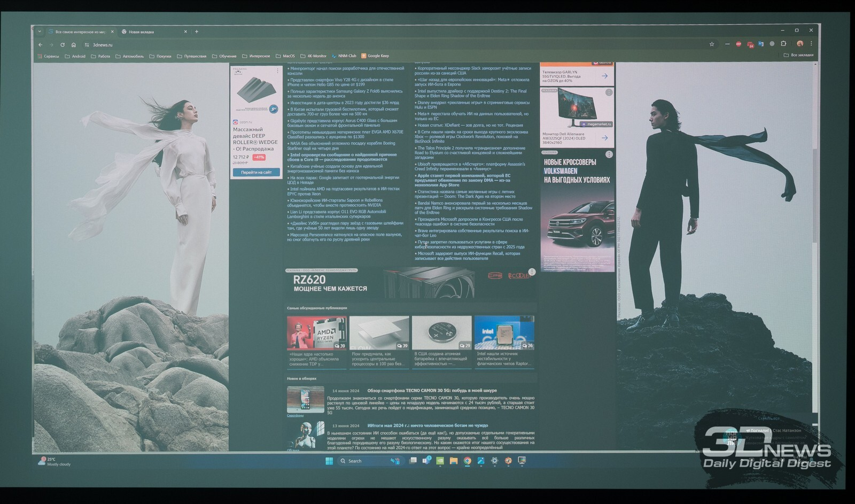Open Task View on the taskbar

(x=413, y=460)
